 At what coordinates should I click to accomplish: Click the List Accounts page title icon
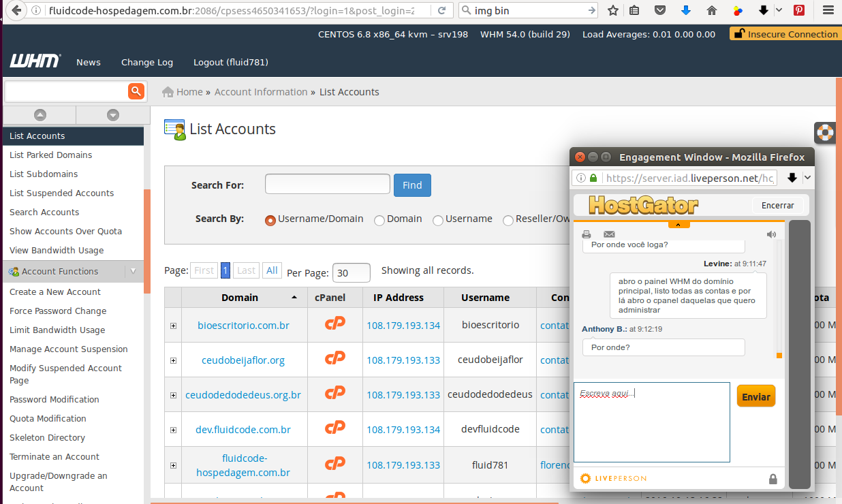(x=175, y=129)
